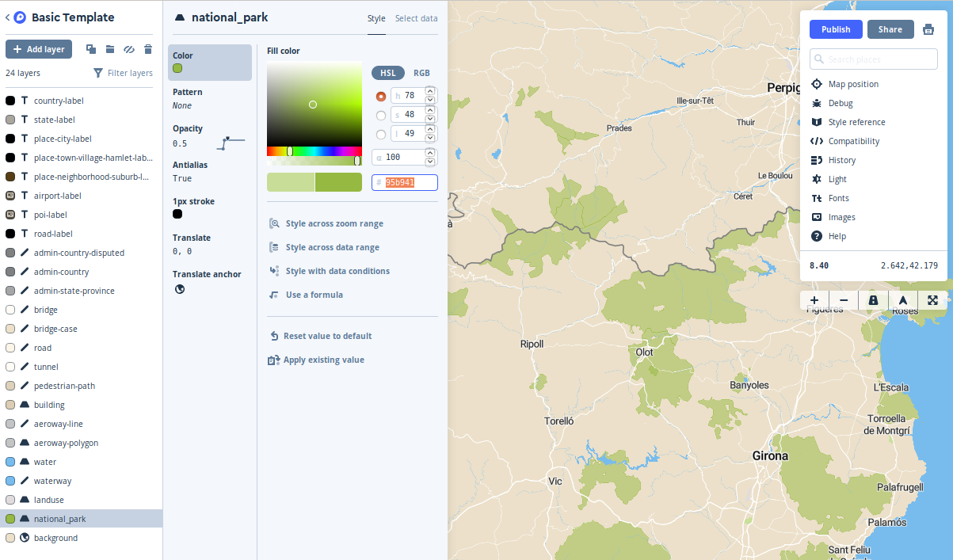Enter fullscreen map mode
Screen dimensions: 953x560
[x=932, y=300]
